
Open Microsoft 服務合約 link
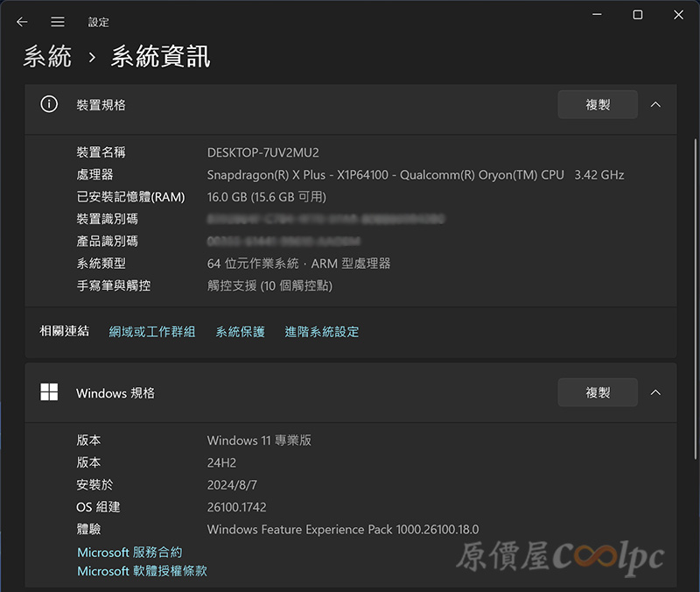point(129,553)
